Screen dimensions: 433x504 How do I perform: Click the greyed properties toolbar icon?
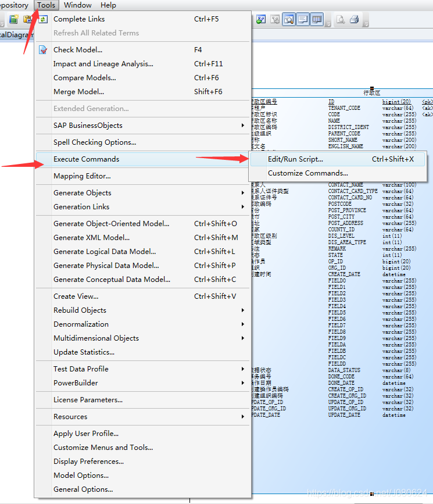275,20
